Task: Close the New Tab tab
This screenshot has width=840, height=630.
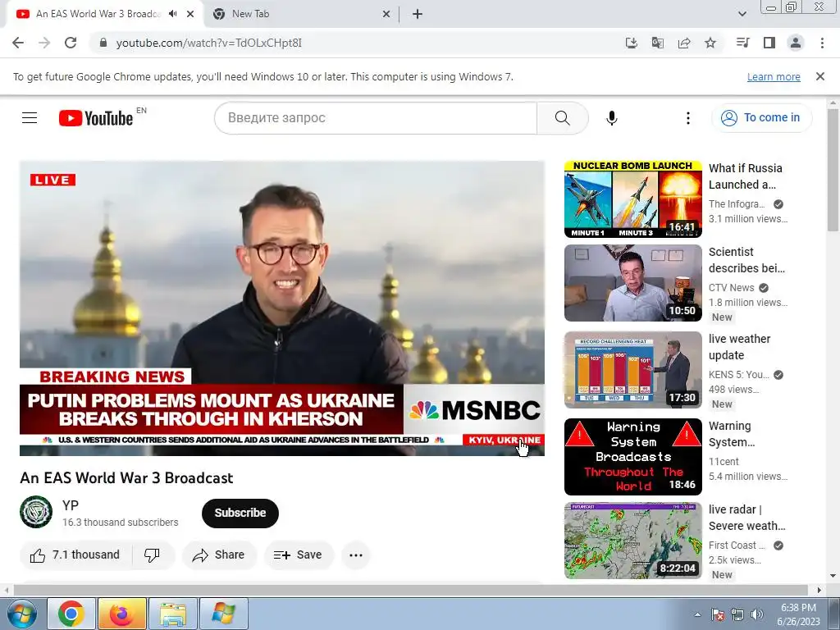Action: tap(386, 14)
